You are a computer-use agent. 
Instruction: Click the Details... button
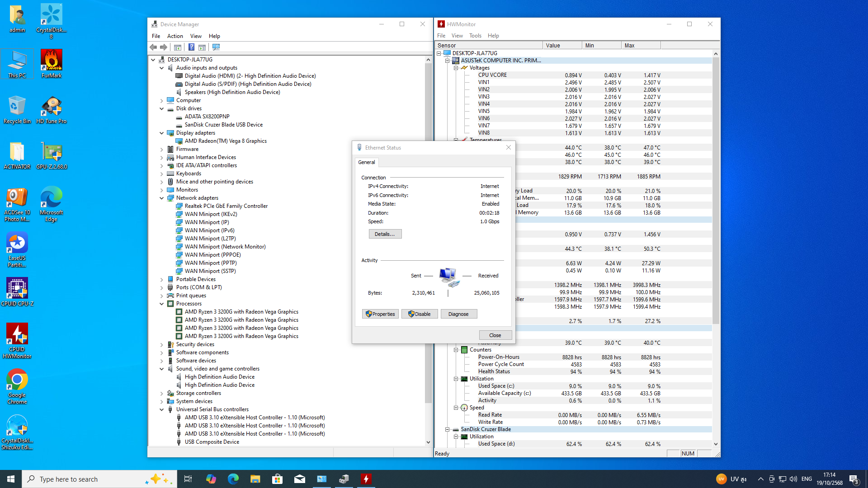pos(385,234)
